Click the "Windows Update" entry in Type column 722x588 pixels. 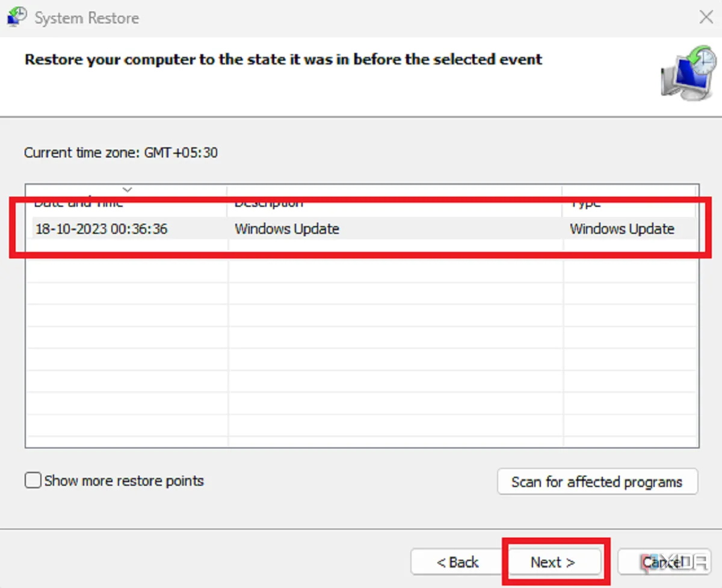622,229
